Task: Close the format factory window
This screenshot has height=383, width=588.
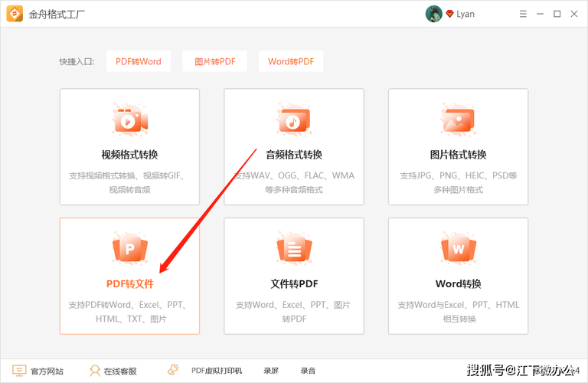Action: (574, 14)
